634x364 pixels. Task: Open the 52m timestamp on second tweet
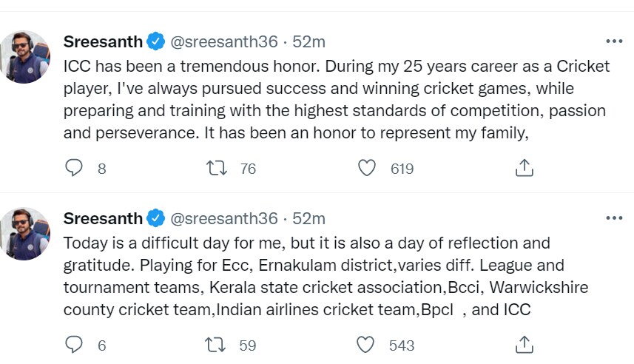309,218
